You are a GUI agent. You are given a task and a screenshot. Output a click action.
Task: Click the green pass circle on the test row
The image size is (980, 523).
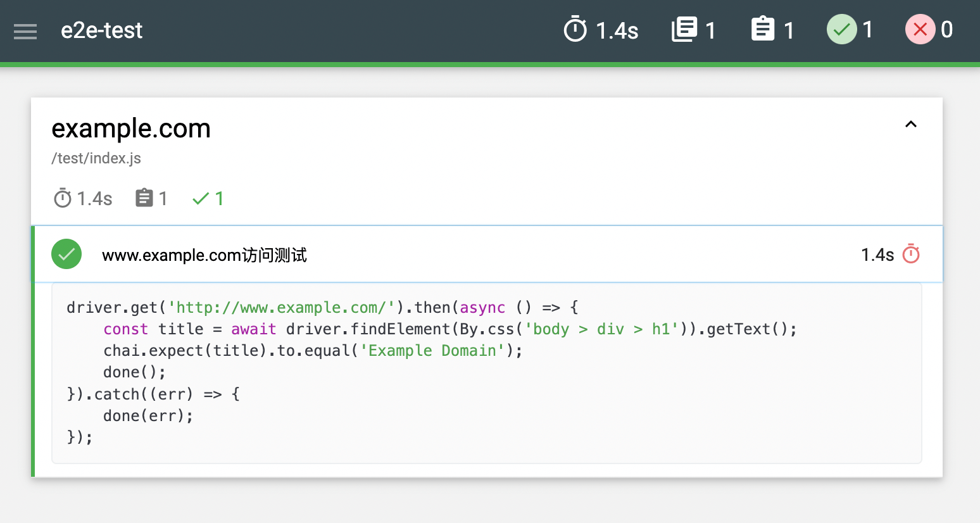[66, 255]
